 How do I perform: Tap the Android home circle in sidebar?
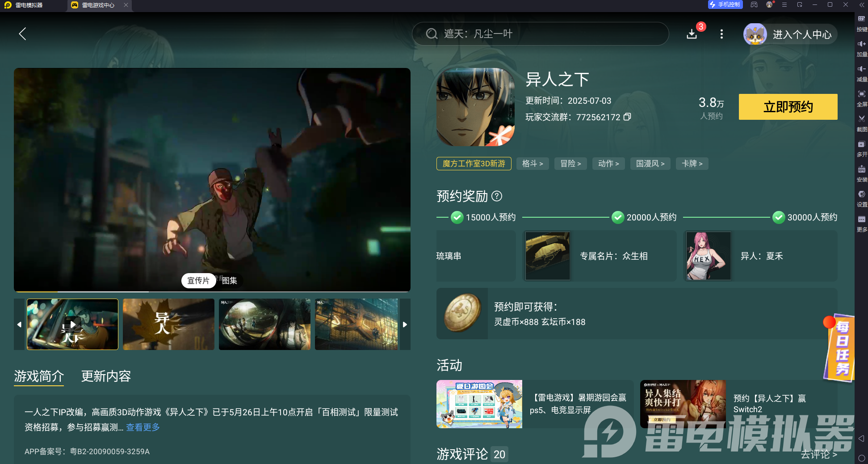[862, 458]
